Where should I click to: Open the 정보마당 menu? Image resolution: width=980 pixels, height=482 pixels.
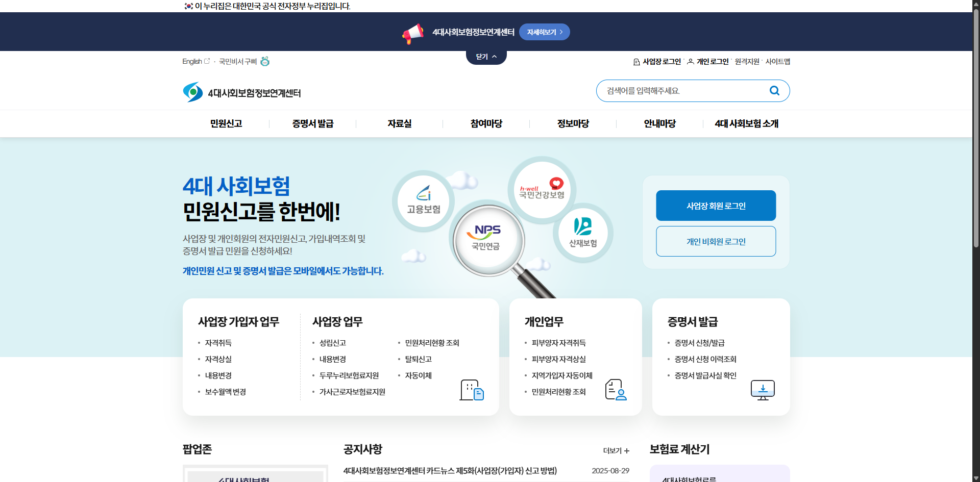click(573, 123)
